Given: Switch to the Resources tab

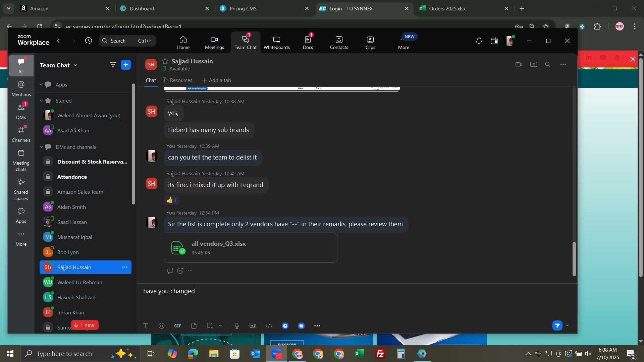Looking at the screenshot, I should (177, 80).
